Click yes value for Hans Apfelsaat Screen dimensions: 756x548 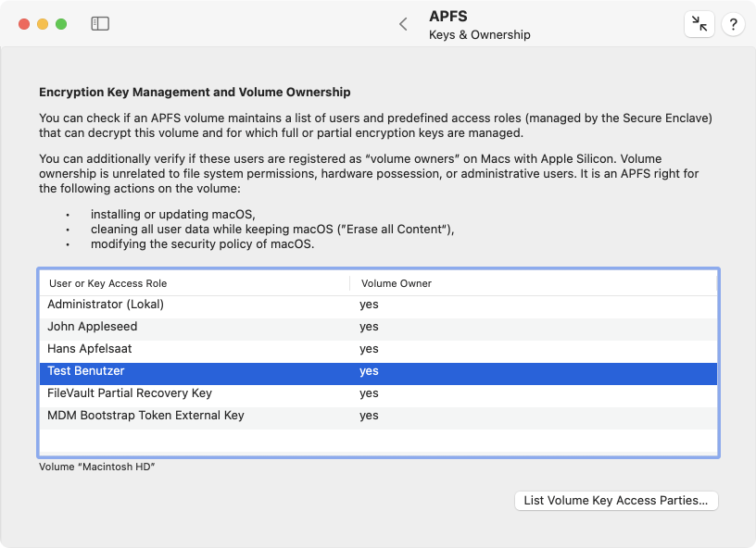coord(369,349)
